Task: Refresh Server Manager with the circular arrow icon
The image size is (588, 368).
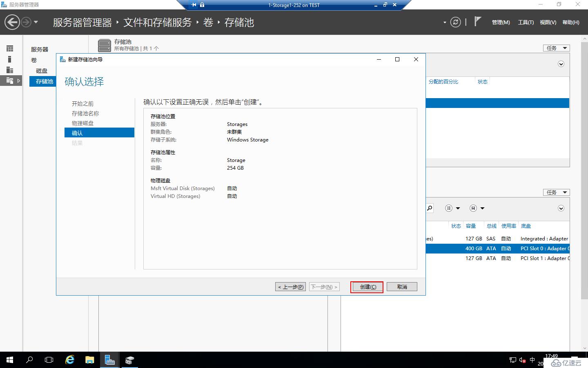Action: (x=455, y=22)
